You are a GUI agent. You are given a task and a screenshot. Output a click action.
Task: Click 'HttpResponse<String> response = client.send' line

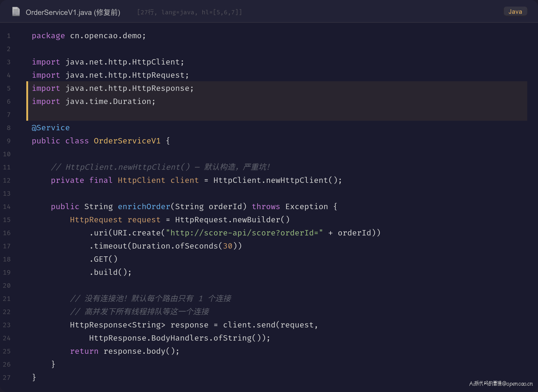[x=194, y=325]
